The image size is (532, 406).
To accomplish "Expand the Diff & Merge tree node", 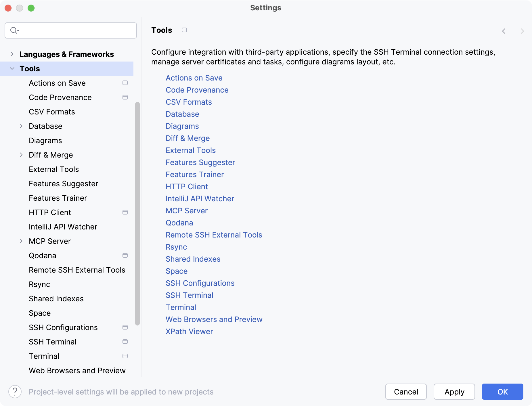I will [21, 155].
